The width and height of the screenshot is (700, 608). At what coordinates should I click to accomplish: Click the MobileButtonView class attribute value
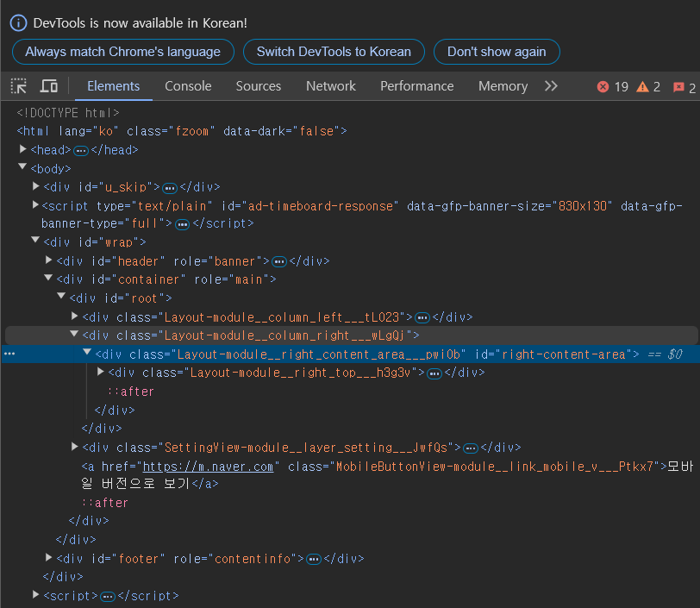point(495,467)
